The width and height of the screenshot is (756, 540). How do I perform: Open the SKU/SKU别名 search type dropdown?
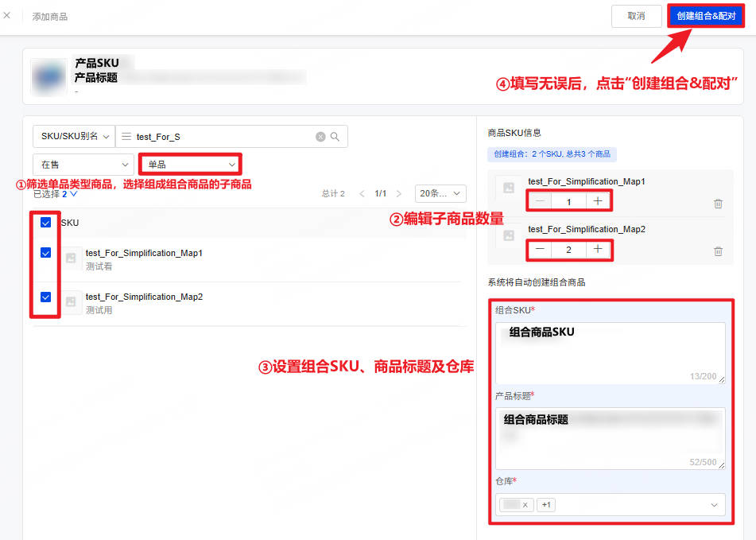(x=74, y=137)
